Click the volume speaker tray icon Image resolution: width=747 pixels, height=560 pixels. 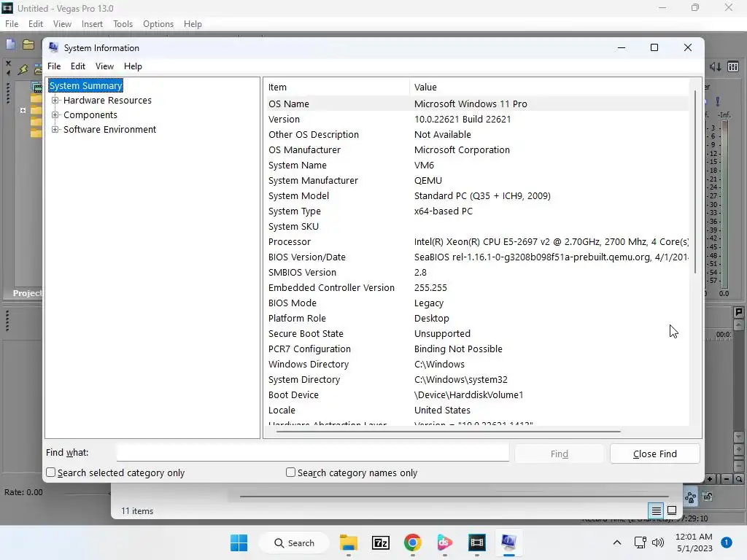[658, 542]
